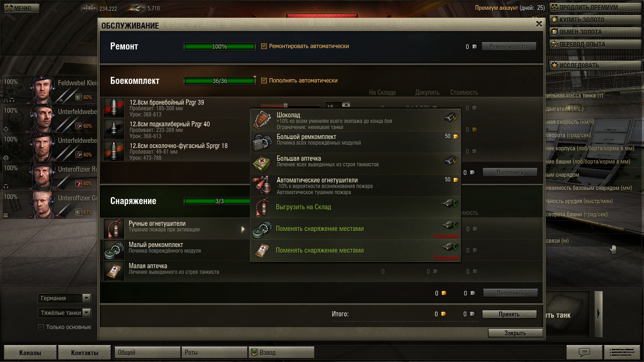The width and height of the screenshot is (644, 362).
Task: Open the Тяжёлые танки type dropdown
Action: pyautogui.click(x=65, y=313)
